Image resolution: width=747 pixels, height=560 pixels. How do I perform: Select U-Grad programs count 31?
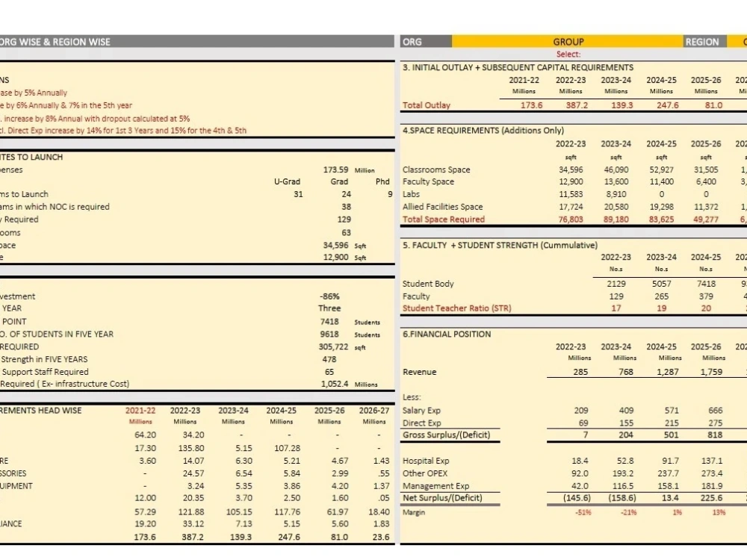point(298,194)
